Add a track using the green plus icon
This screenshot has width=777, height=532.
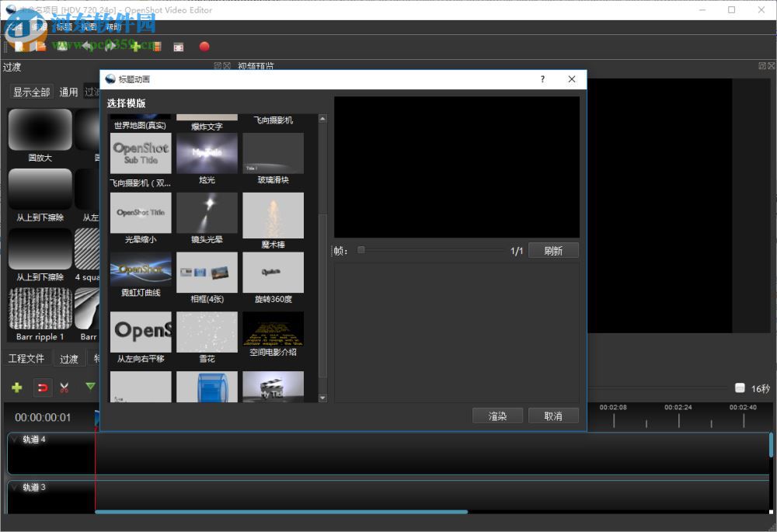(x=16, y=387)
